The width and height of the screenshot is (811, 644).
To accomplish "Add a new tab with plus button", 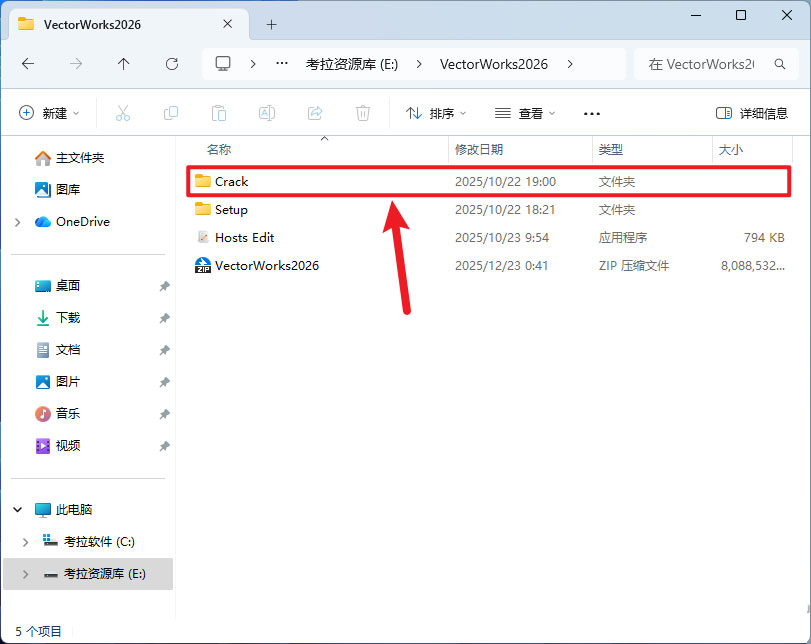I will coord(271,24).
